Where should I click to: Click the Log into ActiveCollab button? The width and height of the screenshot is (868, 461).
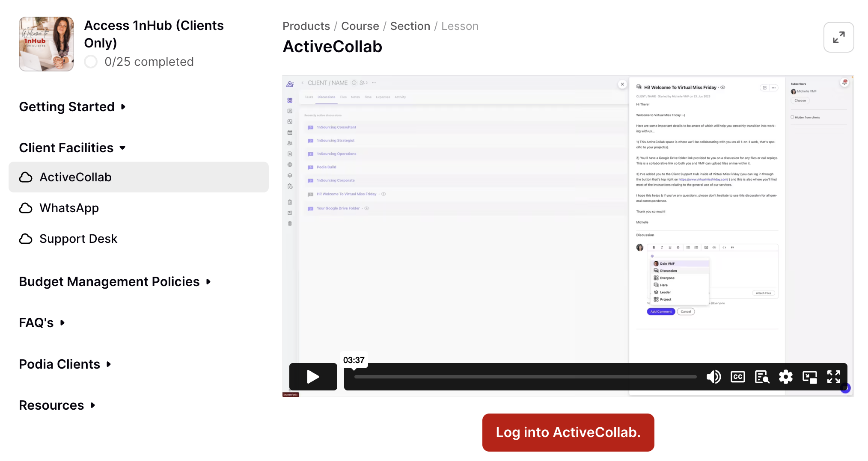point(568,432)
